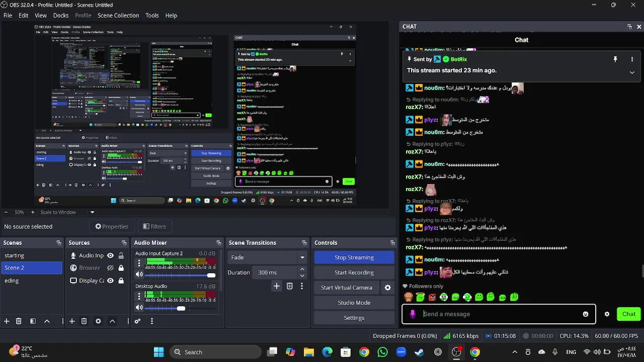Open Audio Mixer toolbar three-dot menu
Image resolution: width=644 pixels, height=362 pixels.
(151, 321)
